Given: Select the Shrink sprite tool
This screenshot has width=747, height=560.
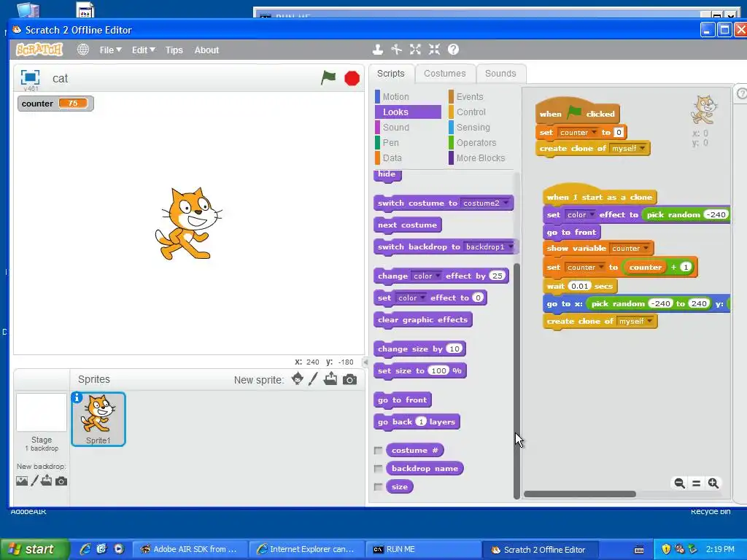Looking at the screenshot, I should point(434,50).
